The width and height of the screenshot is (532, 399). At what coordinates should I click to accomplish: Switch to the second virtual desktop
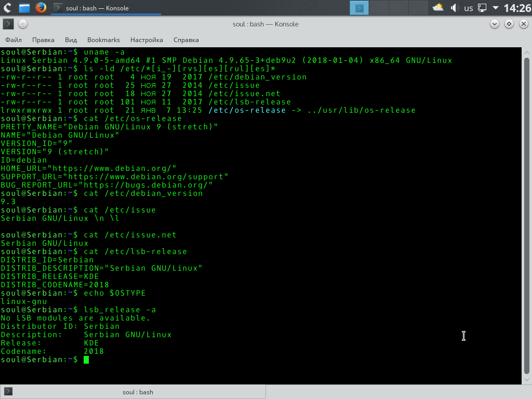coord(379,8)
